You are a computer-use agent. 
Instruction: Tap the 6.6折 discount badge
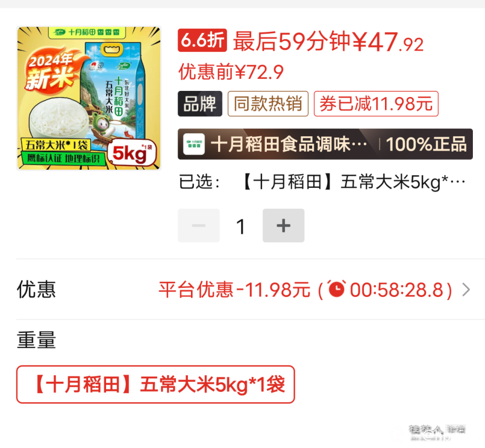[202, 40]
